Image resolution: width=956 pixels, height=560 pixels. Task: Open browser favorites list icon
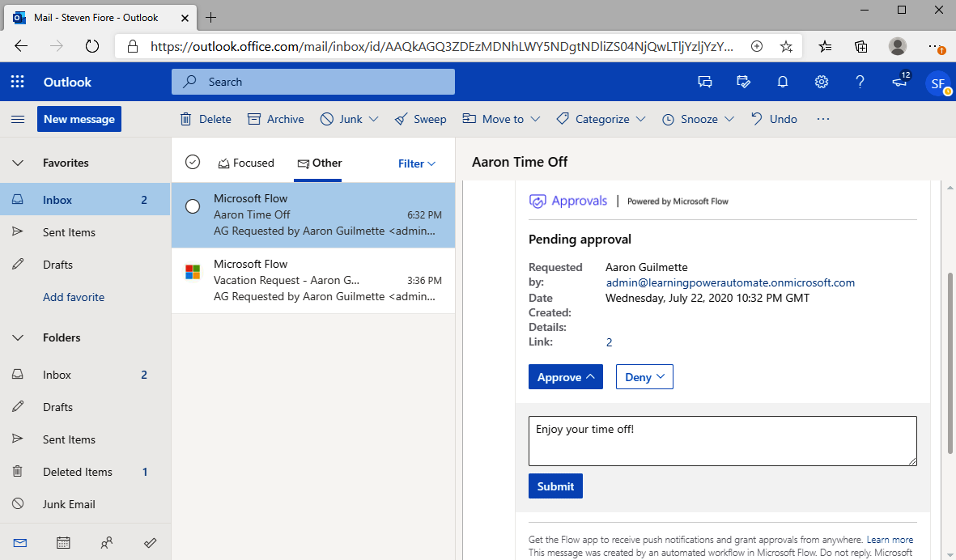[825, 46]
